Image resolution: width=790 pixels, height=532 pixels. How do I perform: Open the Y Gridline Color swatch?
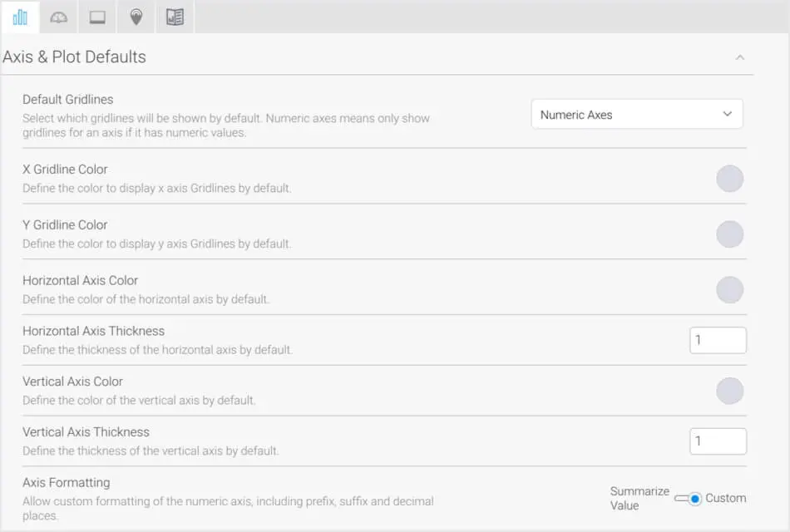[729, 234]
